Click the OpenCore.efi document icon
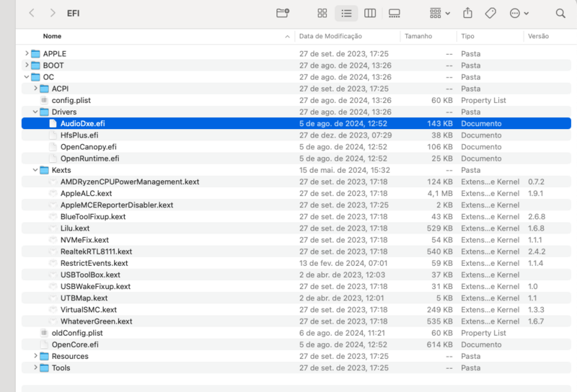Image resolution: width=577 pixels, height=392 pixels. 44,344
